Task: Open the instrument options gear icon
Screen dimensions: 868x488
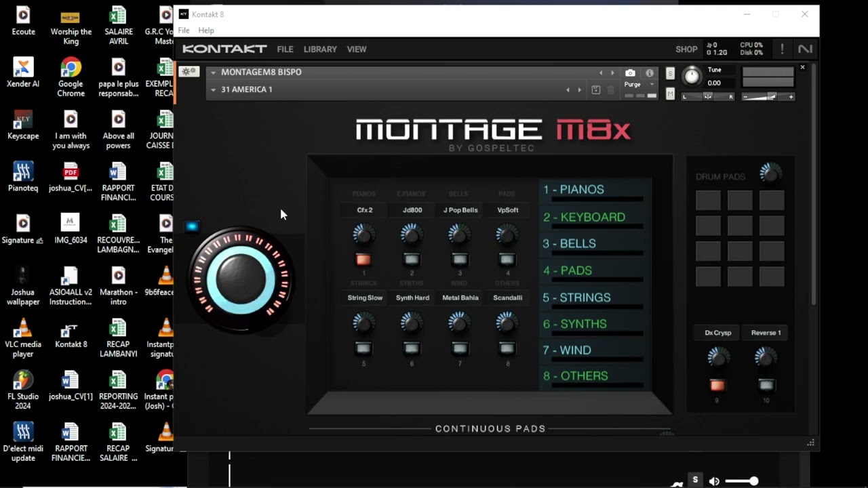Action: click(x=189, y=72)
